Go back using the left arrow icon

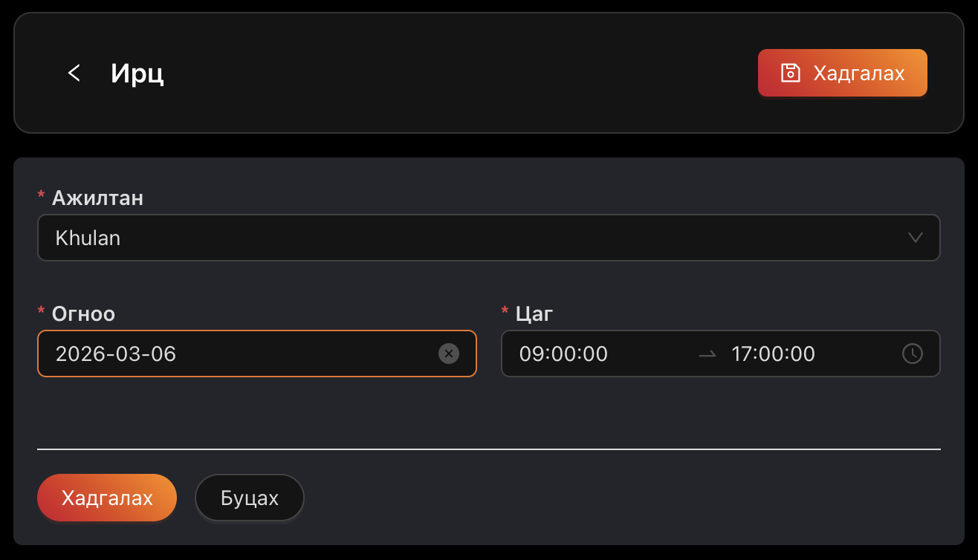[x=74, y=73]
